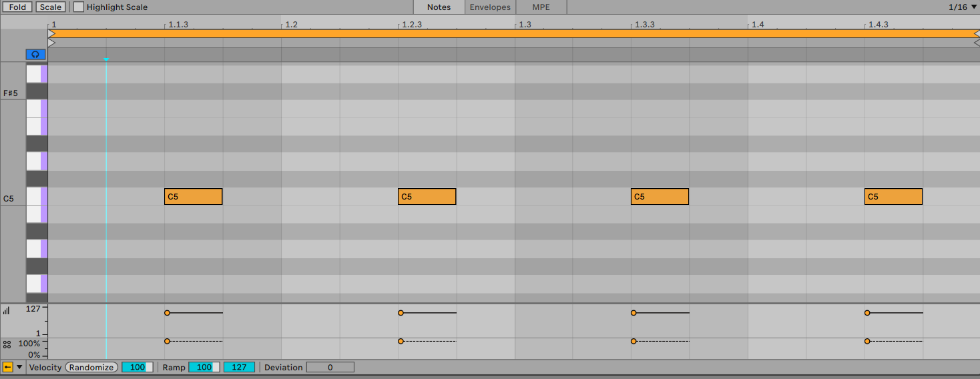Switch to the Notes tab
This screenshot has height=379, width=980.
[439, 7]
